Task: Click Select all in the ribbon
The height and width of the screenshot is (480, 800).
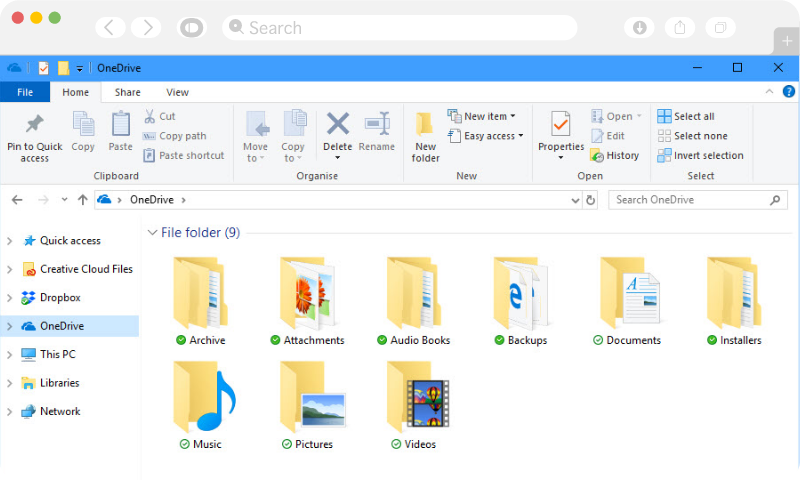Action: (686, 116)
